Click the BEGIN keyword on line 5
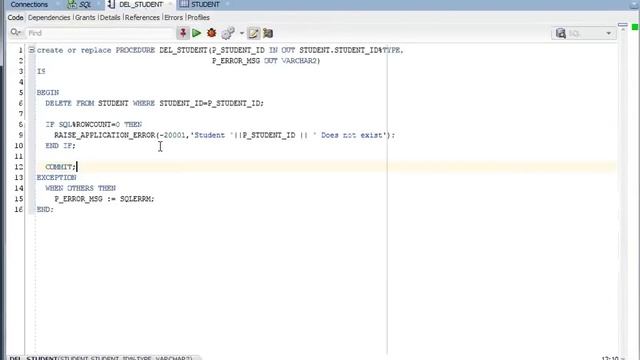Image resolution: width=640 pixels, height=360 pixels. [x=48, y=93]
